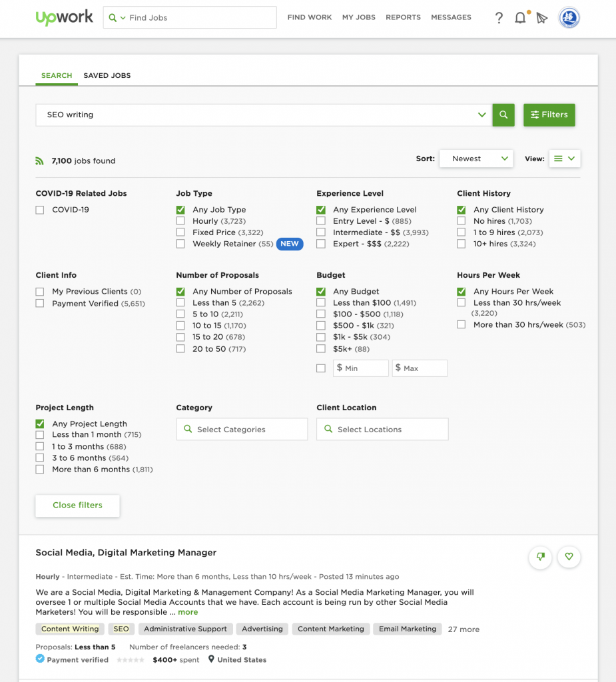Click the RSS feed icon
The width and height of the screenshot is (616, 682).
coord(39,161)
